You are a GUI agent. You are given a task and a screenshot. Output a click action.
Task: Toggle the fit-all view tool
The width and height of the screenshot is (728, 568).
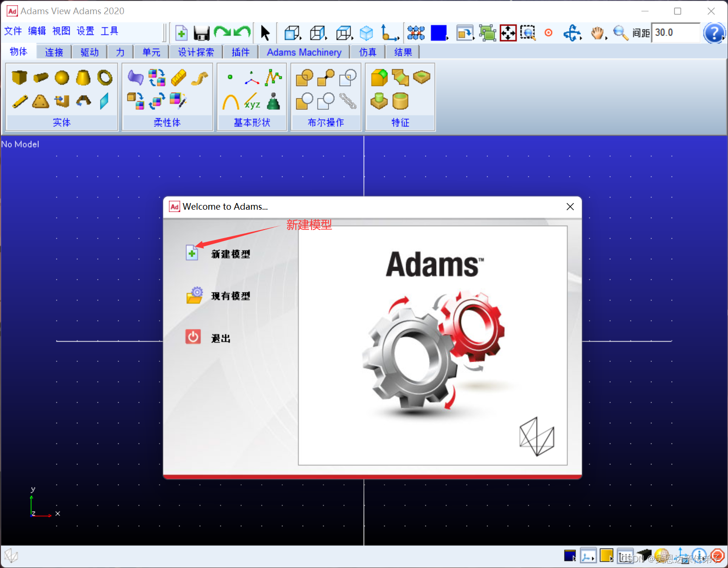(x=508, y=33)
